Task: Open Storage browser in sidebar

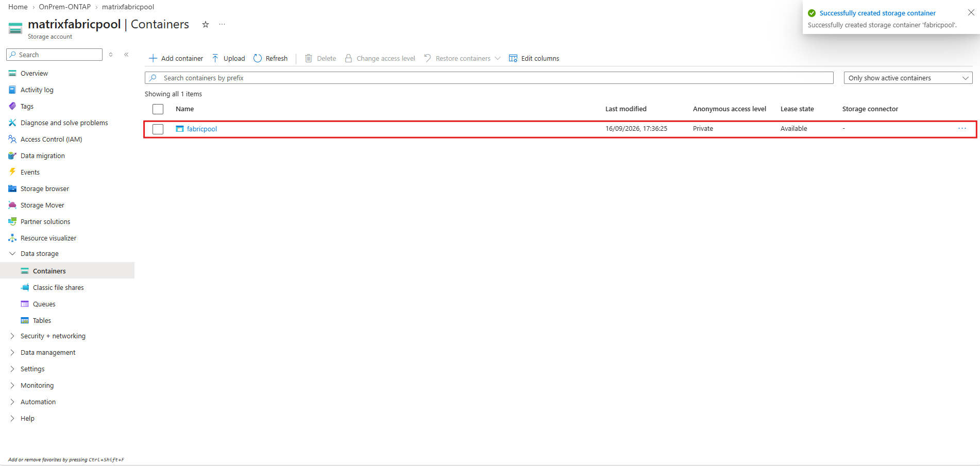Action: click(x=45, y=189)
